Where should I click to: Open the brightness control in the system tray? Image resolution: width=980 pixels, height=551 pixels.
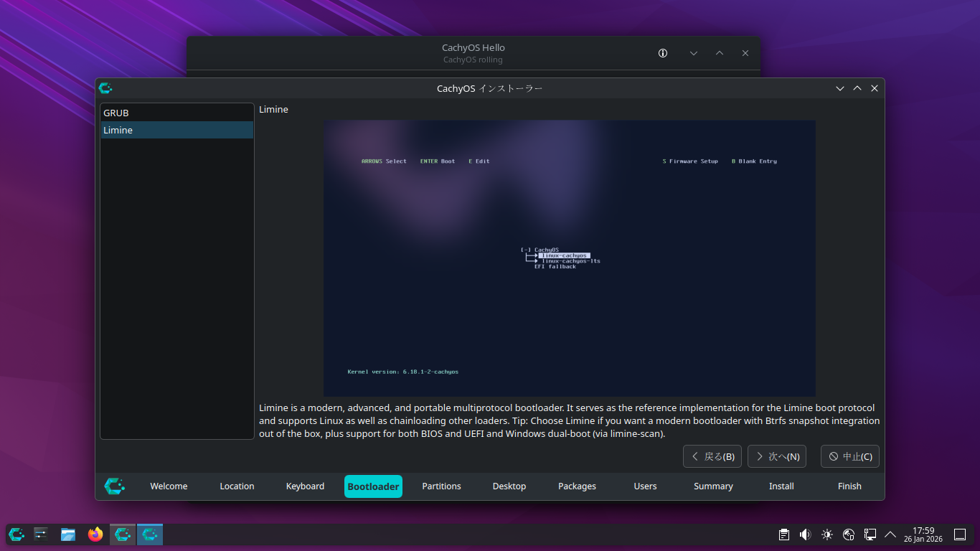coord(827,534)
